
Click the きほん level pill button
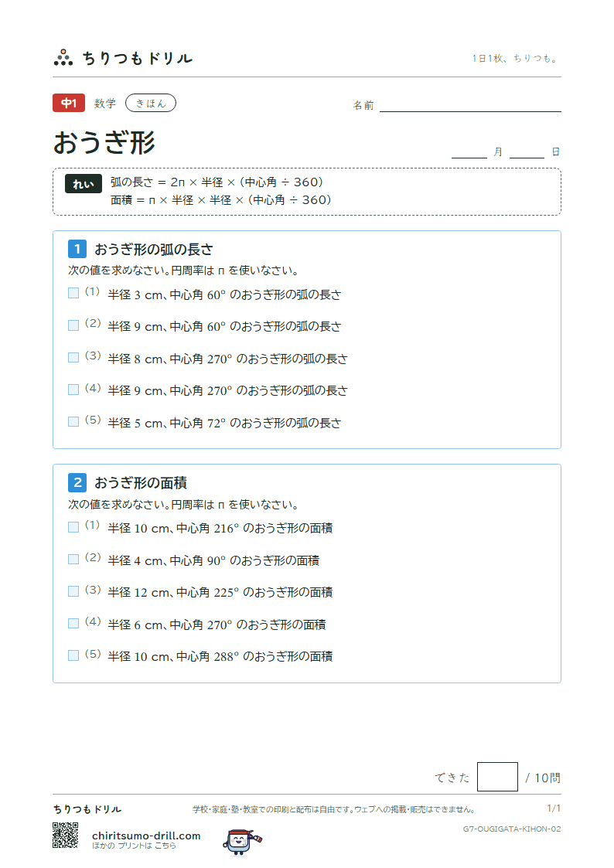[151, 103]
